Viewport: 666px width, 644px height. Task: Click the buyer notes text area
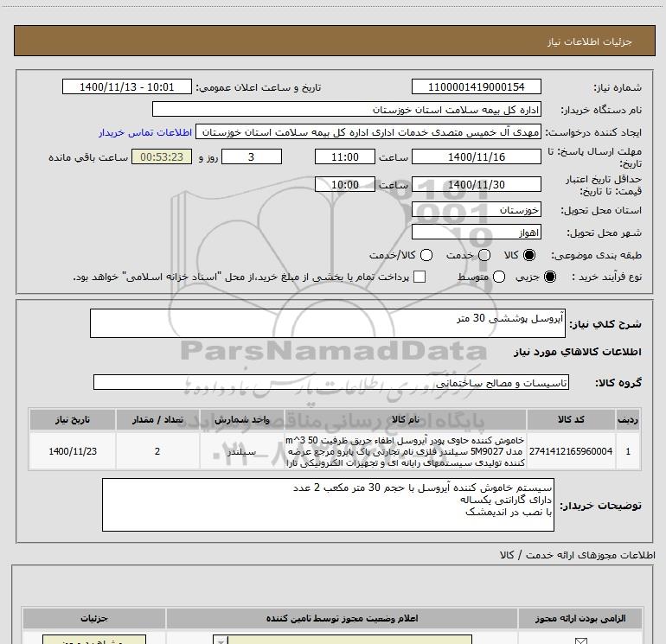coord(328,504)
